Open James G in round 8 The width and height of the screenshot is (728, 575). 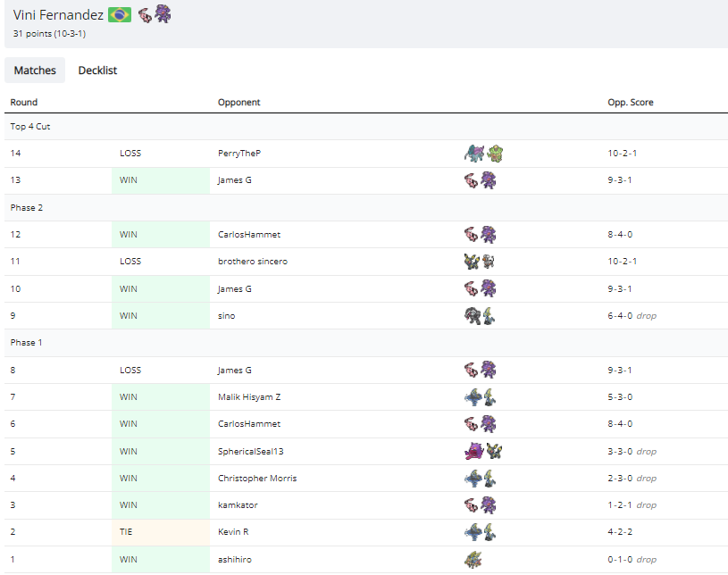[234, 370]
